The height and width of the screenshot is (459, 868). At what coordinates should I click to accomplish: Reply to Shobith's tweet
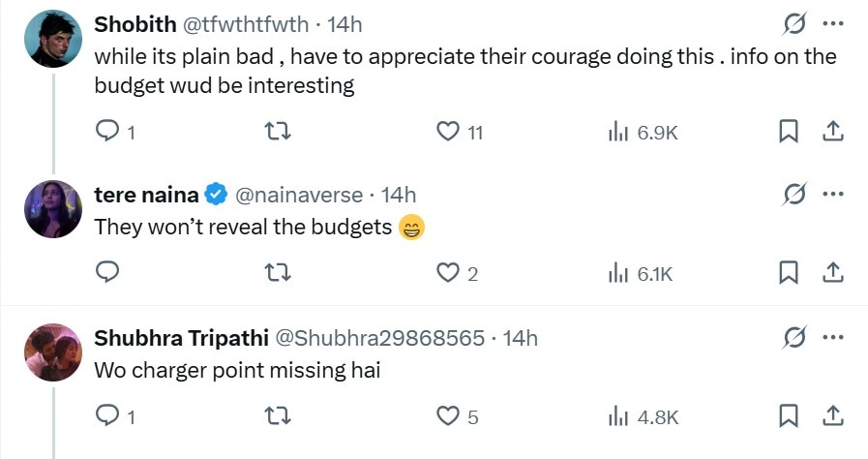click(x=109, y=132)
